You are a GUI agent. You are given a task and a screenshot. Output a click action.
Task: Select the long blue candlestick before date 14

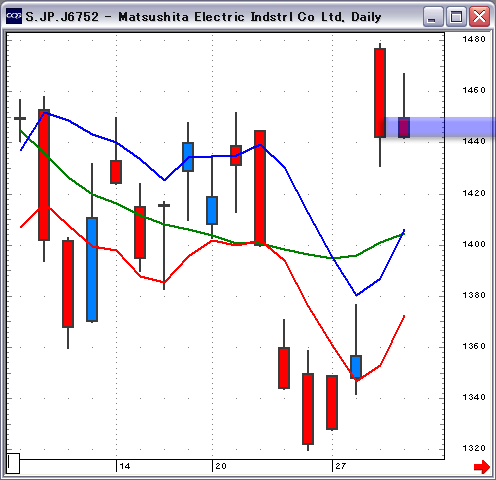(92, 269)
